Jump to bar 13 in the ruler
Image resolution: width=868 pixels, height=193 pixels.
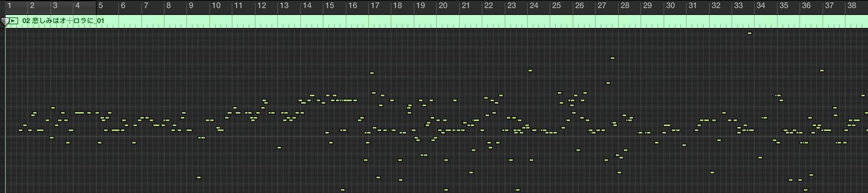(x=284, y=6)
